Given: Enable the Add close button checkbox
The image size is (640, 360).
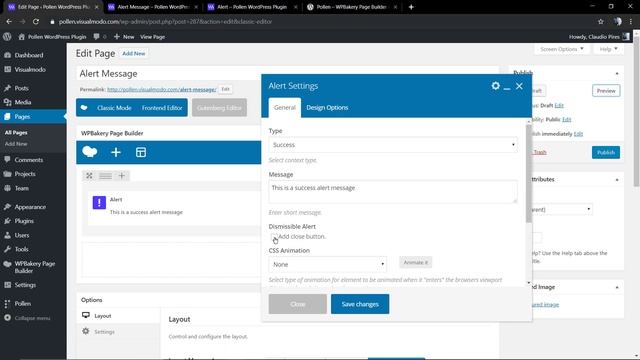Looking at the screenshot, I should [273, 237].
